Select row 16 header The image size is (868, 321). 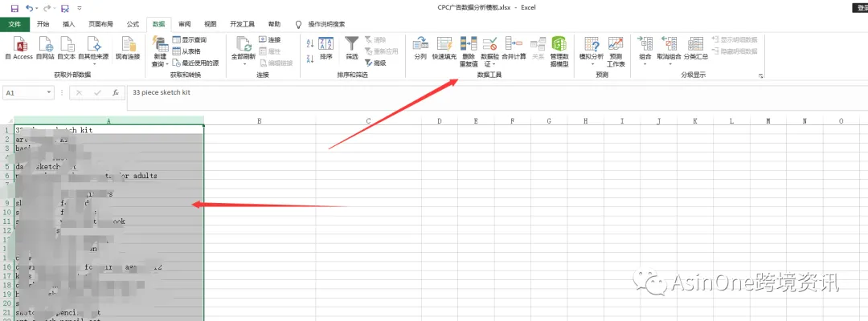[6, 267]
